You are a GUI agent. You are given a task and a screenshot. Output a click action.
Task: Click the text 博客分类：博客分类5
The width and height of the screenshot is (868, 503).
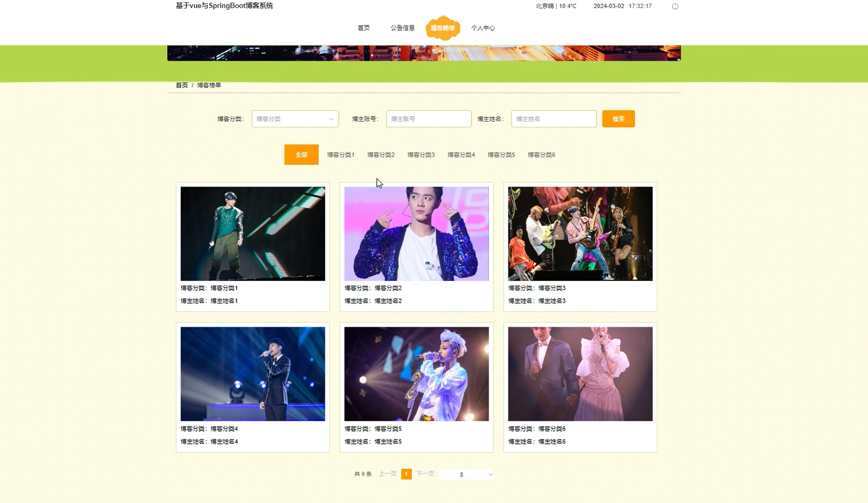pos(373,429)
